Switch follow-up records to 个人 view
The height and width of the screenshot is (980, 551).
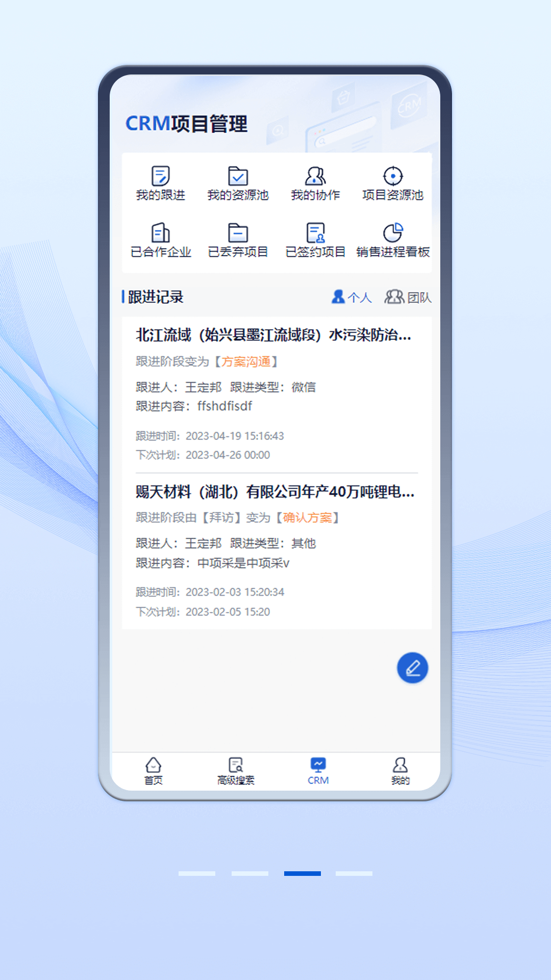352,297
